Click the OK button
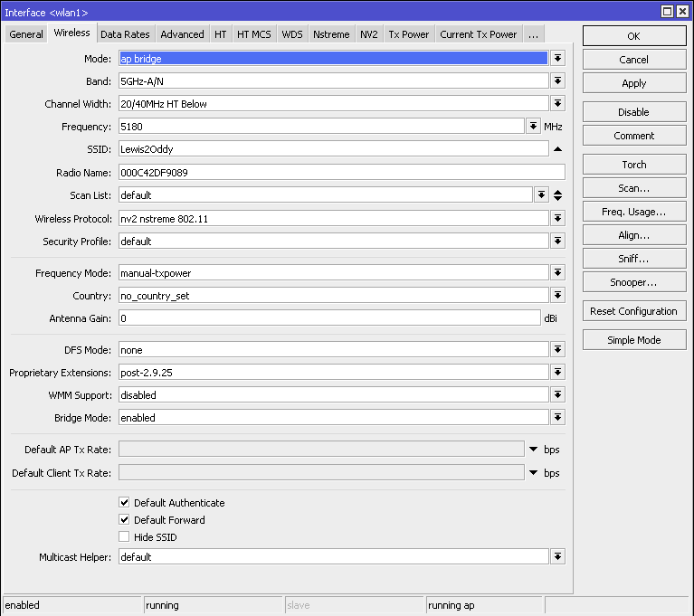 pyautogui.click(x=634, y=36)
